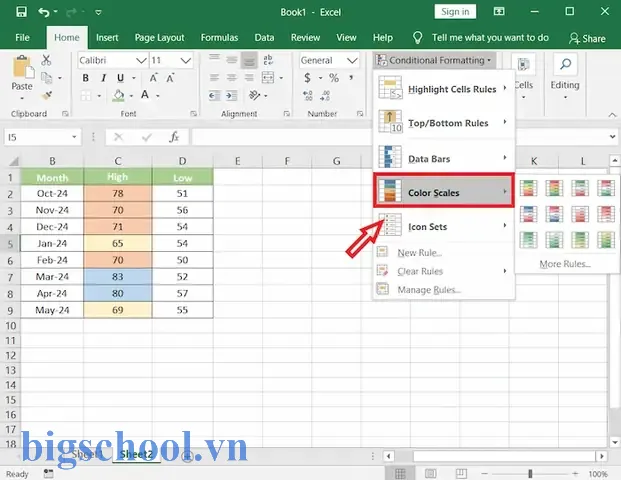The width and height of the screenshot is (621, 480).
Task: Open the Calibri font name dropdown
Action: click(x=141, y=61)
